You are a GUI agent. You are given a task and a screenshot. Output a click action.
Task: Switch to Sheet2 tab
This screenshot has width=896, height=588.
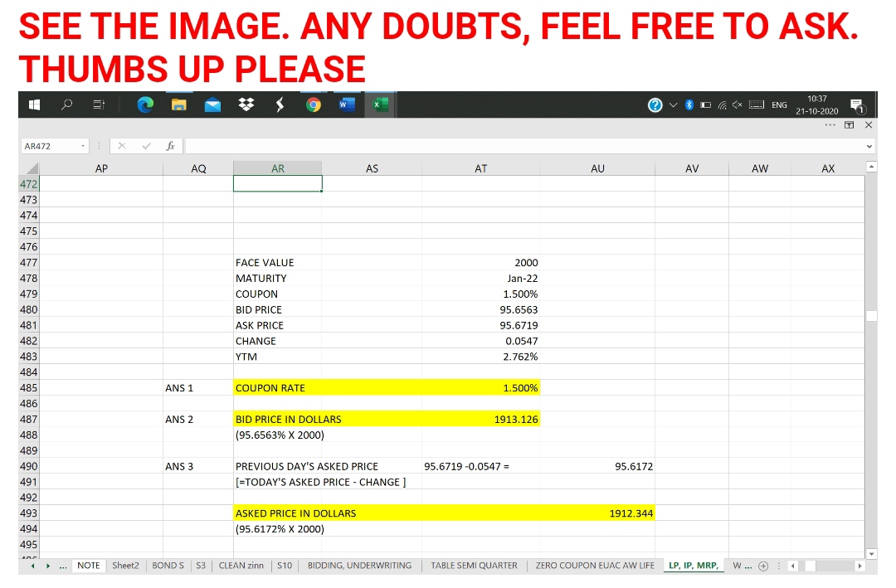point(125,566)
